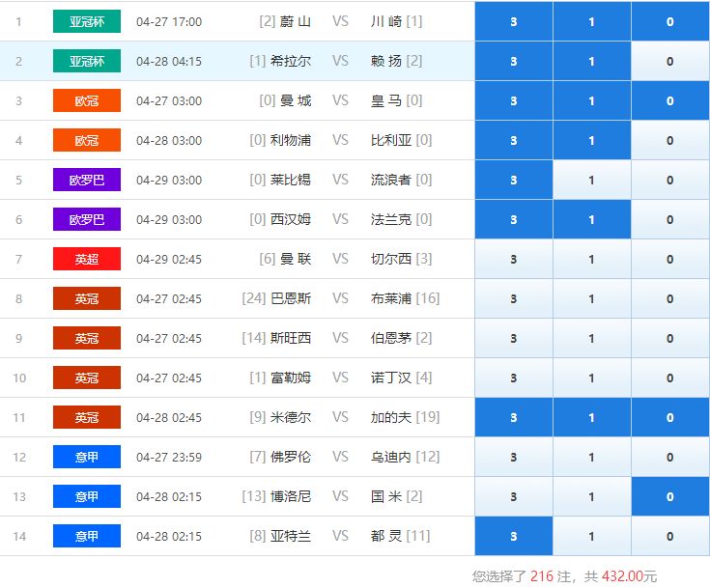Click team name 利物浦

click(x=291, y=140)
